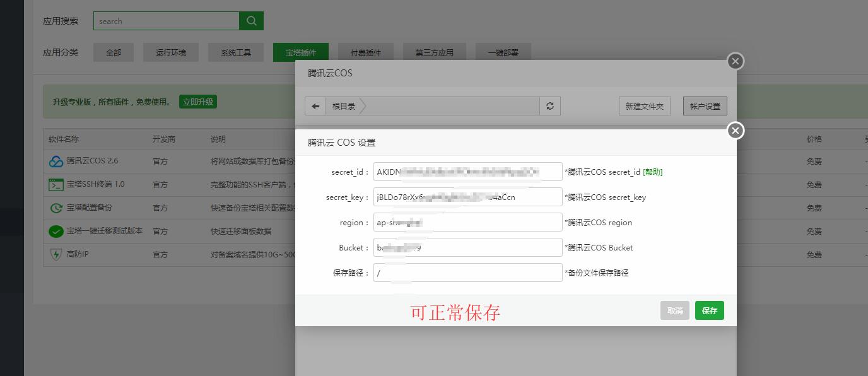Show 全部 application categories

point(114,52)
